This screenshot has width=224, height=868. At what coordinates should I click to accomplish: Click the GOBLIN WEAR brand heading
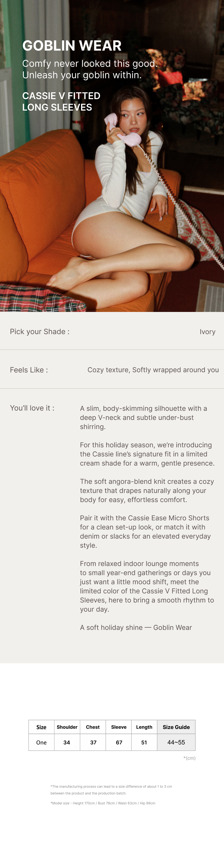[x=72, y=46]
